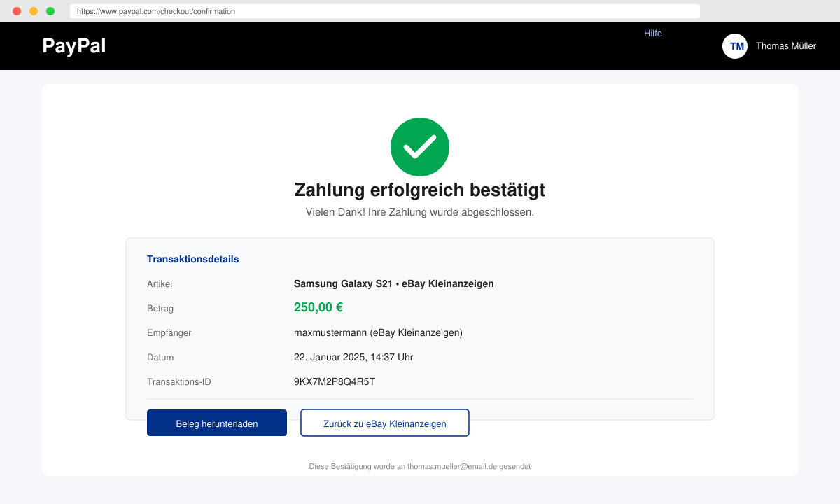This screenshot has height=504, width=840.
Task: Click the PayPal logo in header
Action: 74,45
